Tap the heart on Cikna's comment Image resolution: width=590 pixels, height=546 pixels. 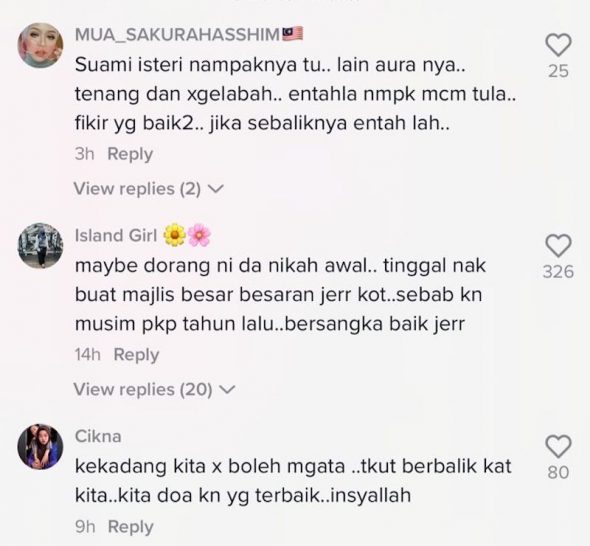pos(558,446)
